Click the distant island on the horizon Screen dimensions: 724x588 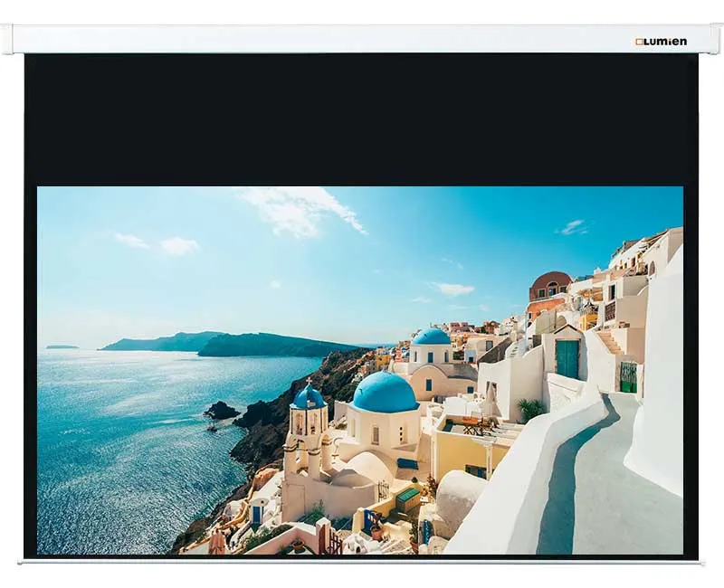62,346
